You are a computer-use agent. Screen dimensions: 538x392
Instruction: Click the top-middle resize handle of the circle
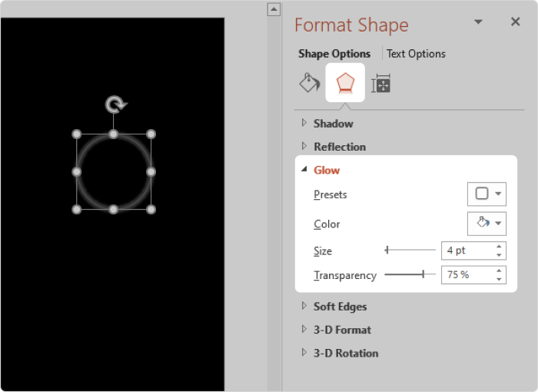(114, 134)
